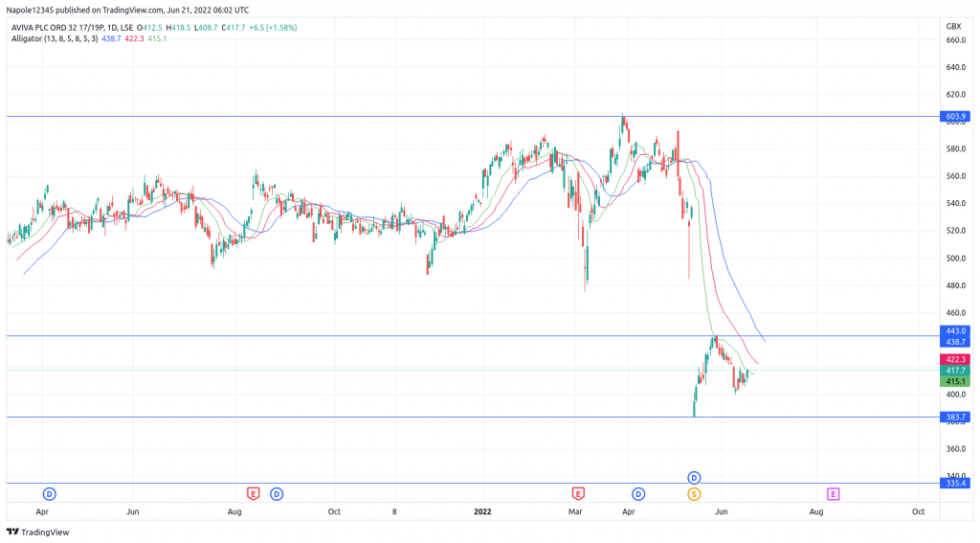This screenshot has height=543, width=980.
Task: Click the red 422.3 teeth value in legend
Action: tap(134, 38)
